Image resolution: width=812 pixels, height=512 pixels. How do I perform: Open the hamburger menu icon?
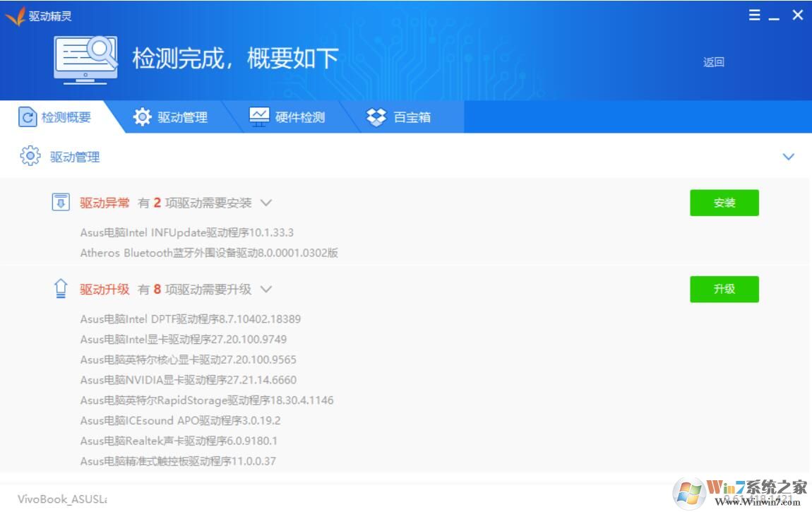(753, 14)
